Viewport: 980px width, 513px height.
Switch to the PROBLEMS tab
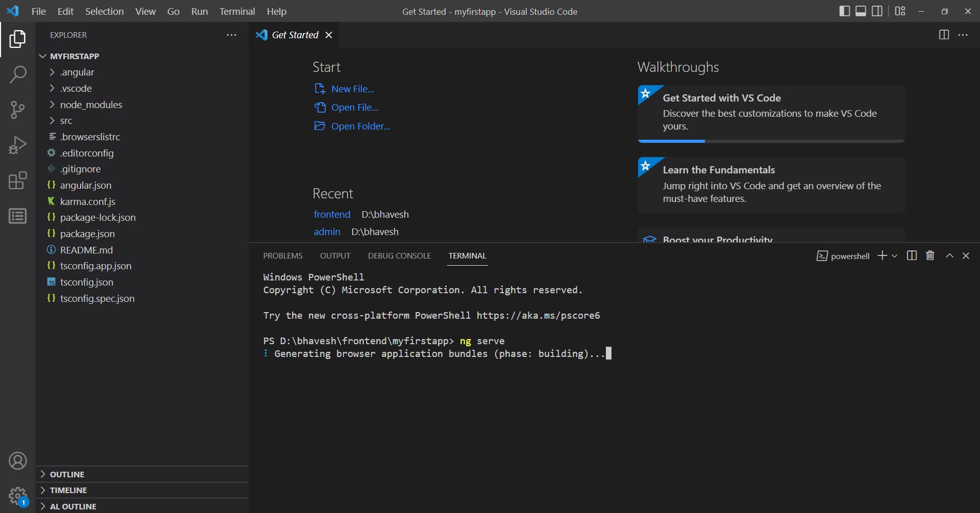tap(282, 255)
